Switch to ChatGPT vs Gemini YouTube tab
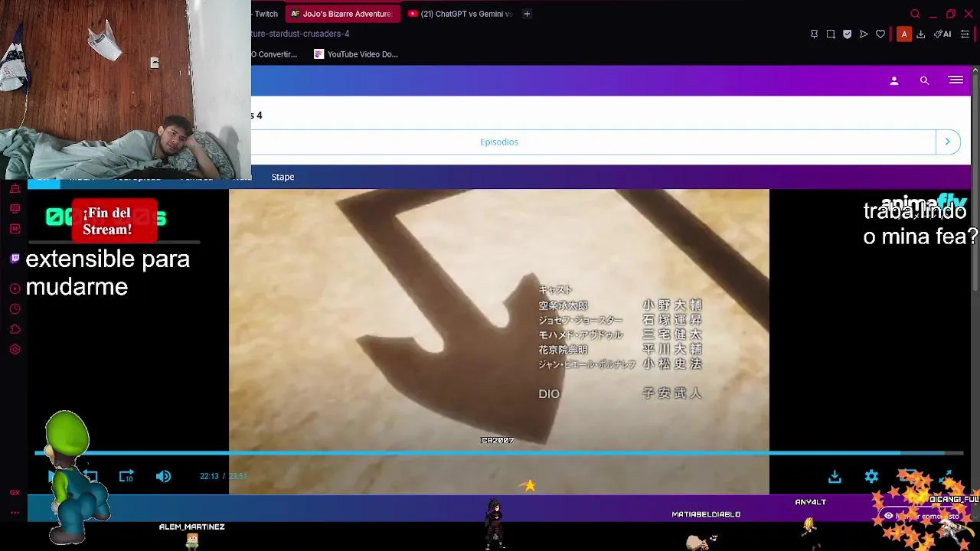980x551 pixels. tap(460, 14)
